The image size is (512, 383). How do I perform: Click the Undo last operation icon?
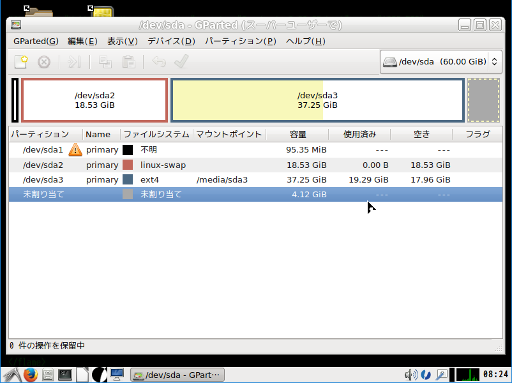159,62
